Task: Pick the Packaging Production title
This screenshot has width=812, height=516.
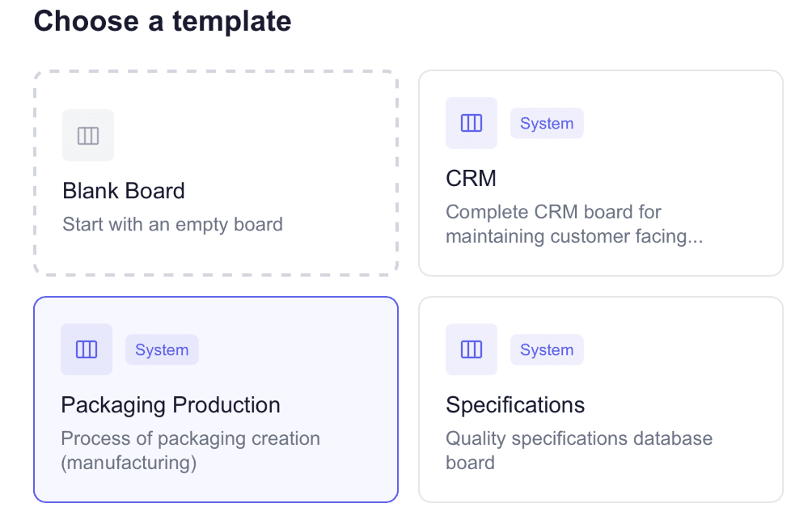Action: (171, 404)
